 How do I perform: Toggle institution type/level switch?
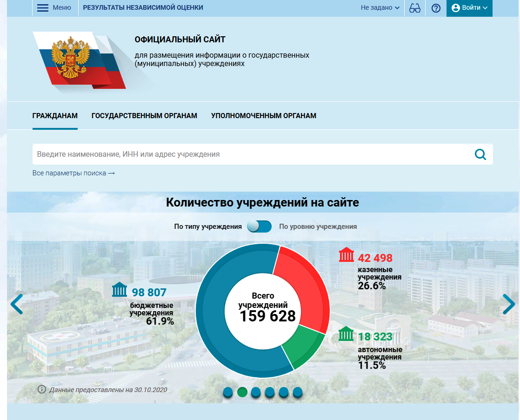click(x=260, y=227)
